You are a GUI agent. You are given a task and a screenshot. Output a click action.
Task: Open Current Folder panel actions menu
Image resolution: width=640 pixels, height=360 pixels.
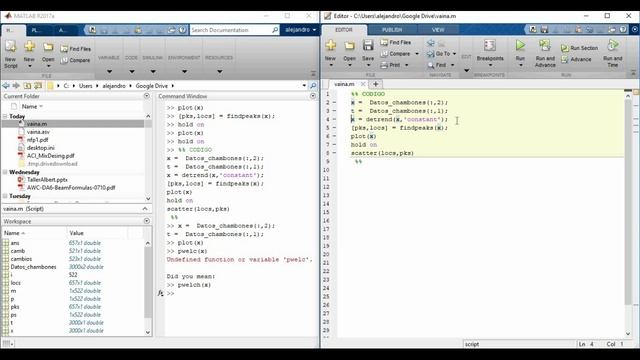[147, 96]
